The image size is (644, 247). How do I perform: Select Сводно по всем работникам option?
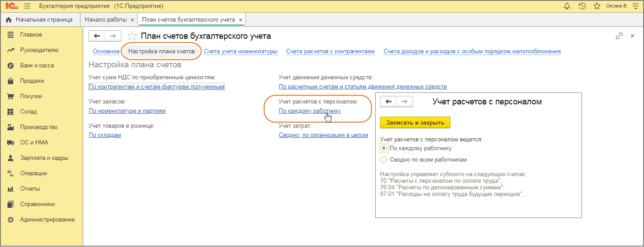[384, 160]
